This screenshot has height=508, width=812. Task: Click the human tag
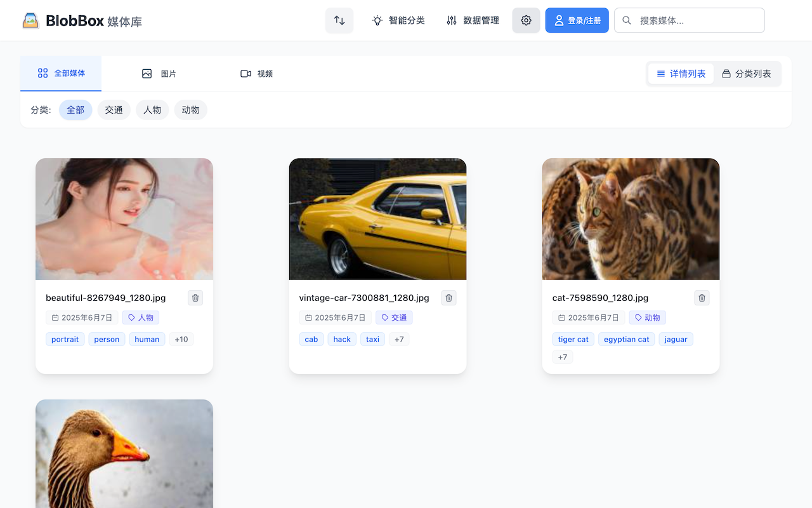(x=147, y=339)
